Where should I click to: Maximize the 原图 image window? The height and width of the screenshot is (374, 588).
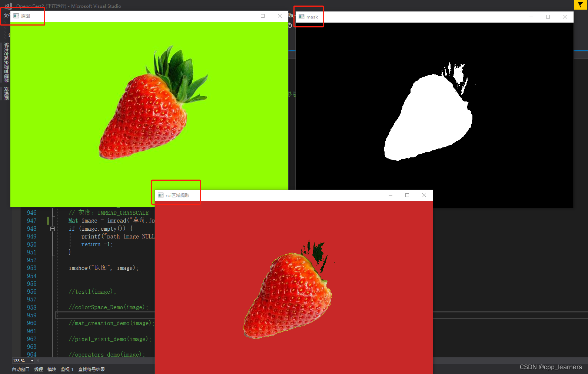pos(263,16)
